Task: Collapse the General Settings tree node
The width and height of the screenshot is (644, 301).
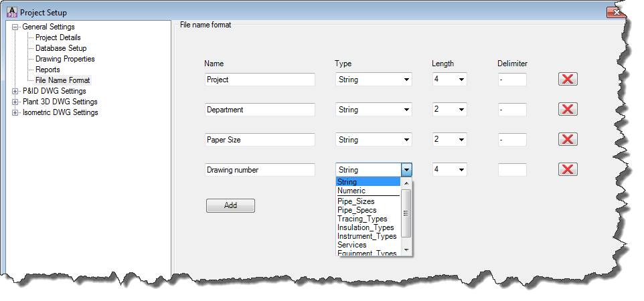Action: pyautogui.click(x=15, y=27)
